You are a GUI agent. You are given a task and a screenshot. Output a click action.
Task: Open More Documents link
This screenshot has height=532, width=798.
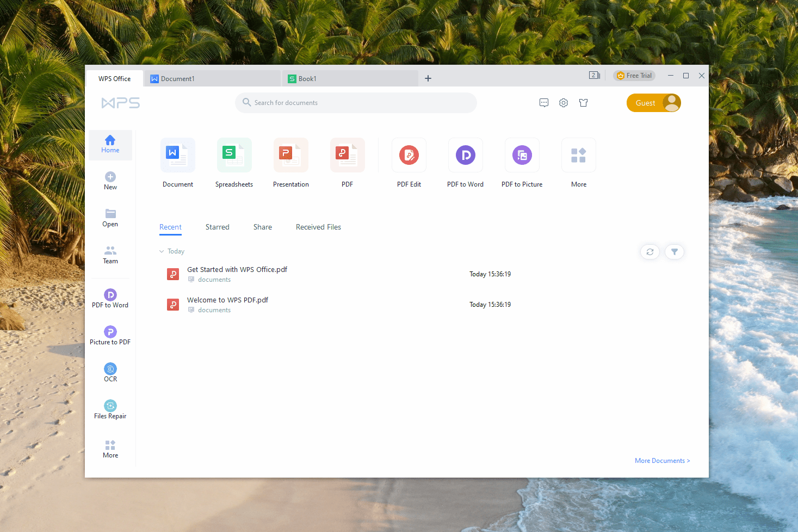[x=661, y=460]
